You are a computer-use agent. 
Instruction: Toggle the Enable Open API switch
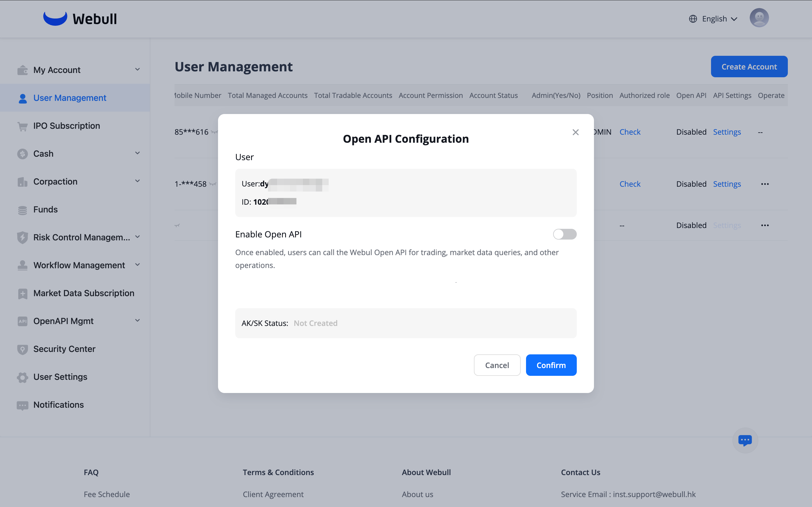(x=564, y=234)
